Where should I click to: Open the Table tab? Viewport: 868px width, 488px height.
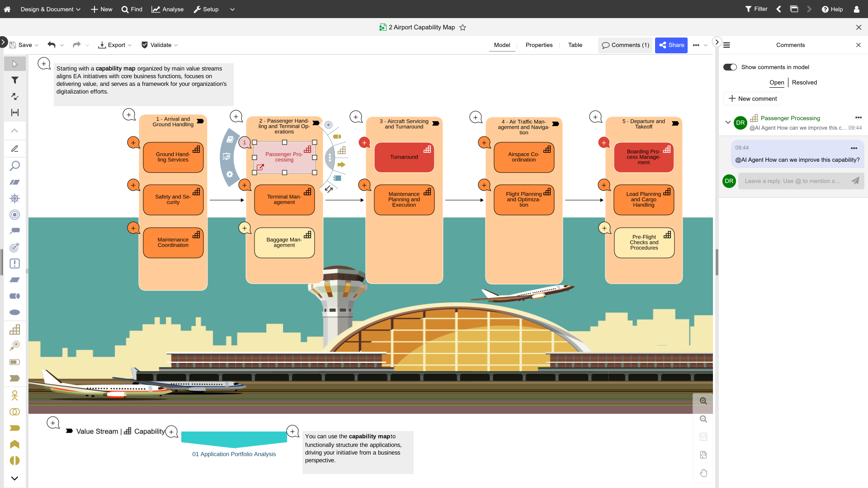point(575,45)
